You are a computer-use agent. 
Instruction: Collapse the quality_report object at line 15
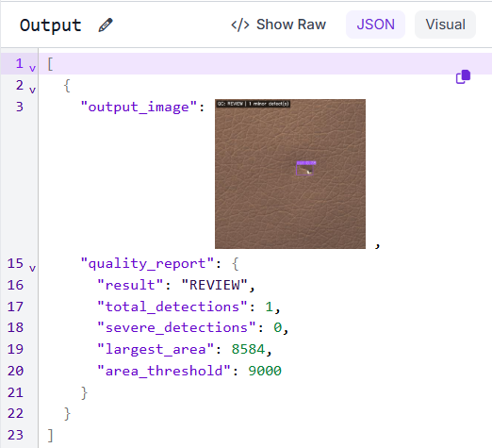tap(32, 268)
